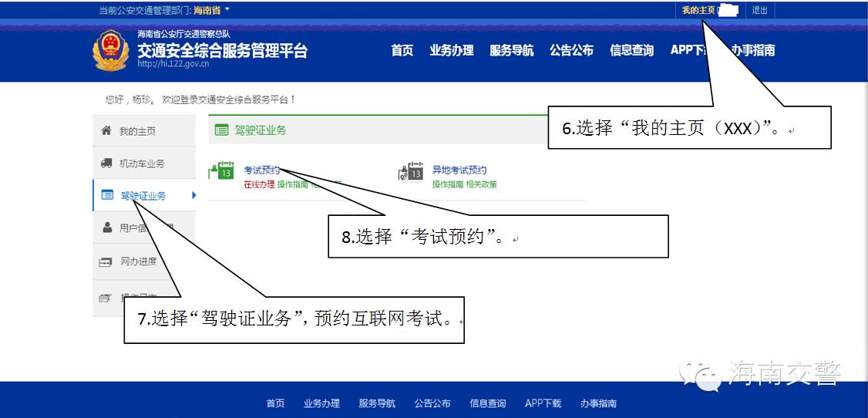Open 公告公布 in the top navigation

click(x=571, y=50)
